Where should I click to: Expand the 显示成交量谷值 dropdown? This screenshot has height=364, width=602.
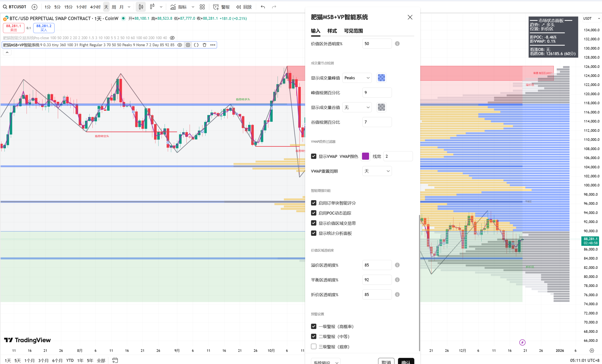point(357,107)
